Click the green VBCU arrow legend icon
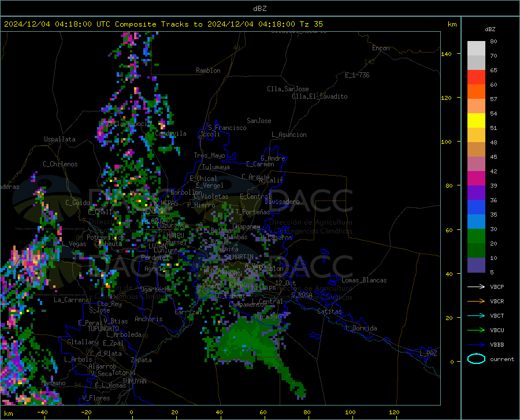 pyautogui.click(x=476, y=330)
